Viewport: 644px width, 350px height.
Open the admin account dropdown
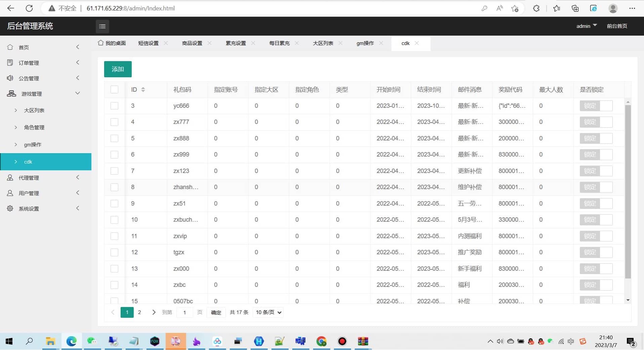[586, 26]
